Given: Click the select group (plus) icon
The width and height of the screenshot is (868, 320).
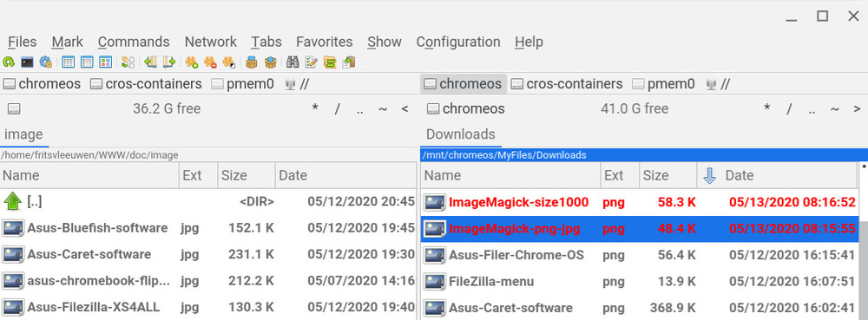Looking at the screenshot, I should [x=192, y=62].
